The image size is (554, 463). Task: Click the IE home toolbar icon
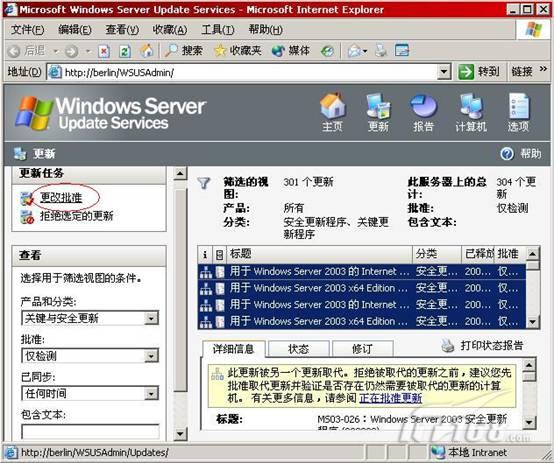pos(147,51)
